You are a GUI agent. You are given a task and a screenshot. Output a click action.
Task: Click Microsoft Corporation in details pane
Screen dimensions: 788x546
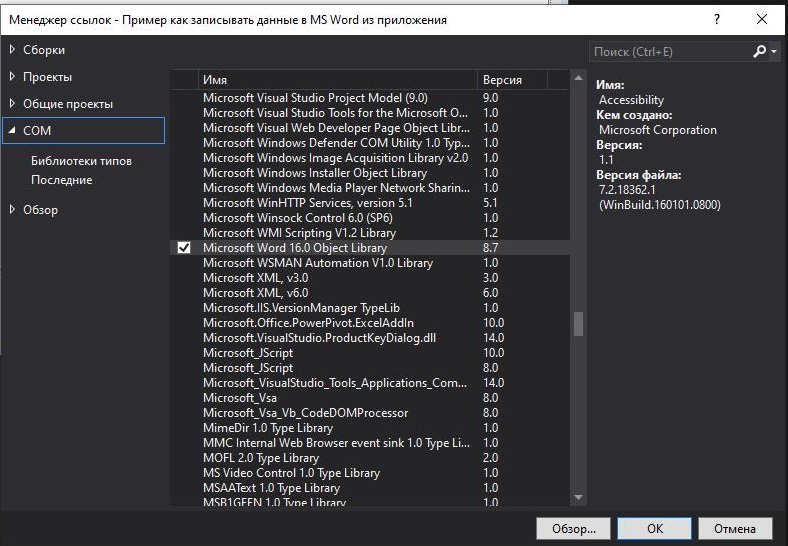tap(658, 130)
